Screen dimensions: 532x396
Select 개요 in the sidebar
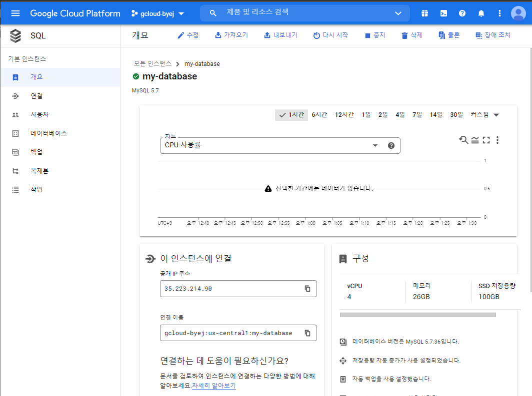point(60,77)
